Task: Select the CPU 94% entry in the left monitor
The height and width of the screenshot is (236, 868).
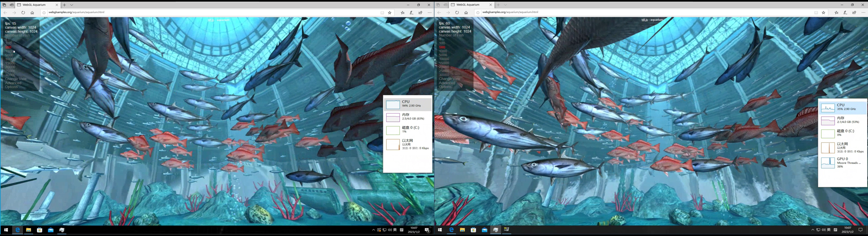Action: click(408, 104)
